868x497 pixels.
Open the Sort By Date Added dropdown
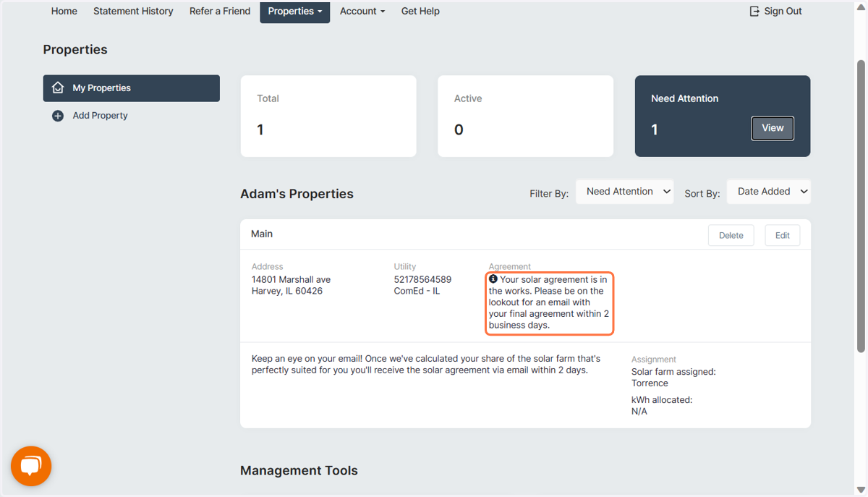pyautogui.click(x=769, y=192)
